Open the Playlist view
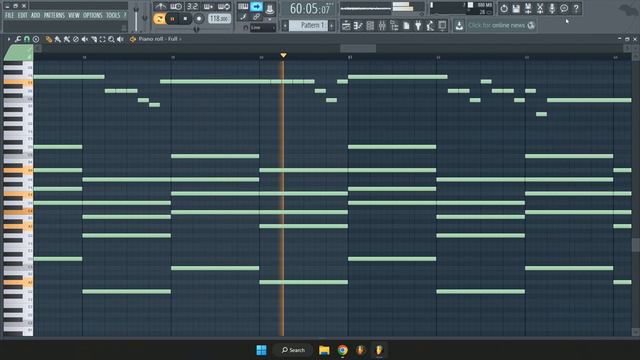Screen dimensions: 640x360 [346, 26]
